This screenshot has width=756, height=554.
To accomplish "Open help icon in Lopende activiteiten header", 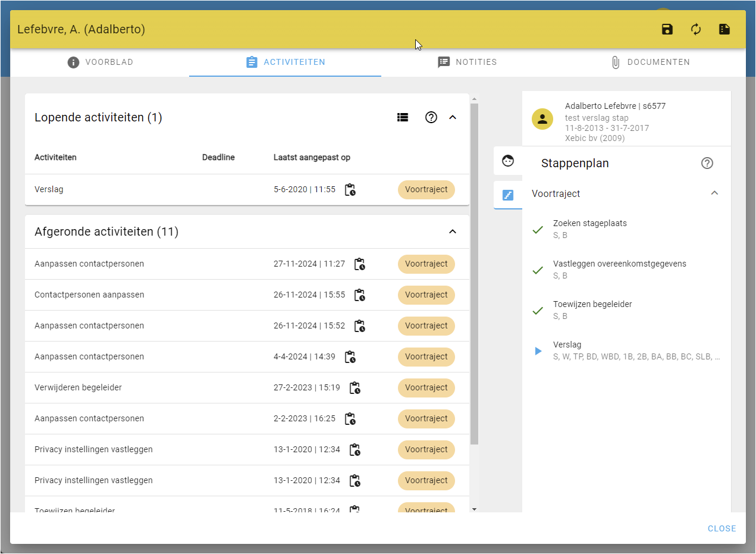I will 431,117.
